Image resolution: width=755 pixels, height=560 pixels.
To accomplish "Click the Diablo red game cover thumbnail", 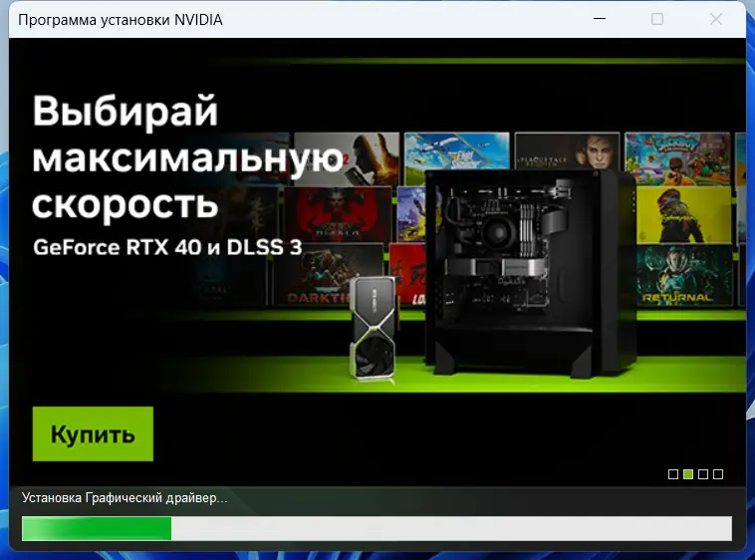I will [x=337, y=214].
